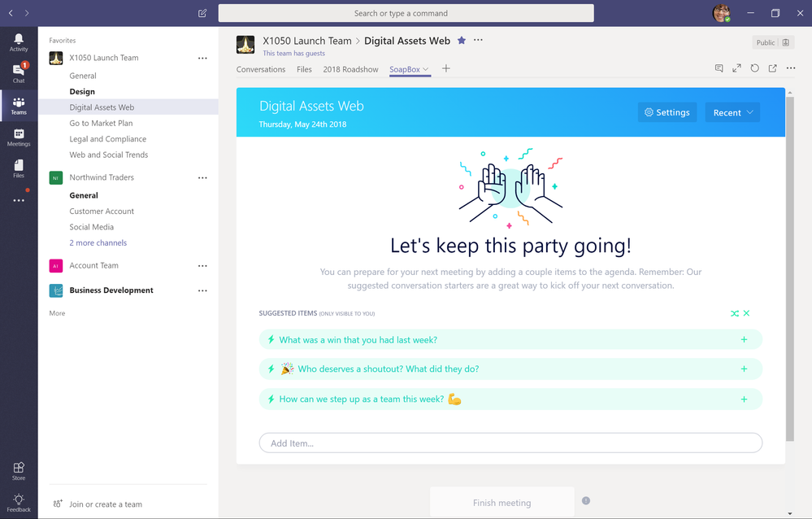
Task: Open the user profile avatar
Action: point(722,13)
